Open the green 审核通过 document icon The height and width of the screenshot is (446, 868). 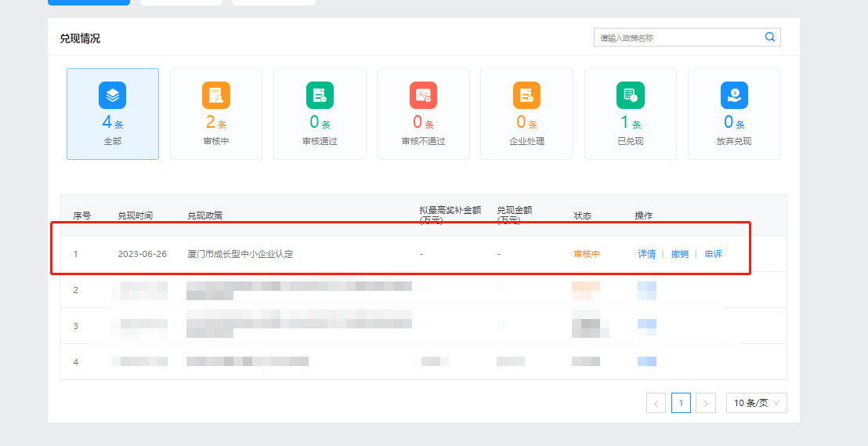(320, 96)
